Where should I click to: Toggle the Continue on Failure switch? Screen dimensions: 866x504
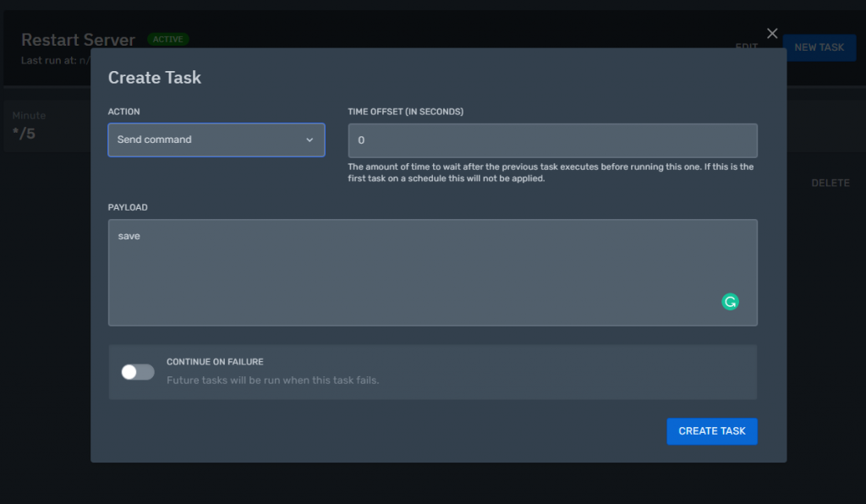coord(138,372)
